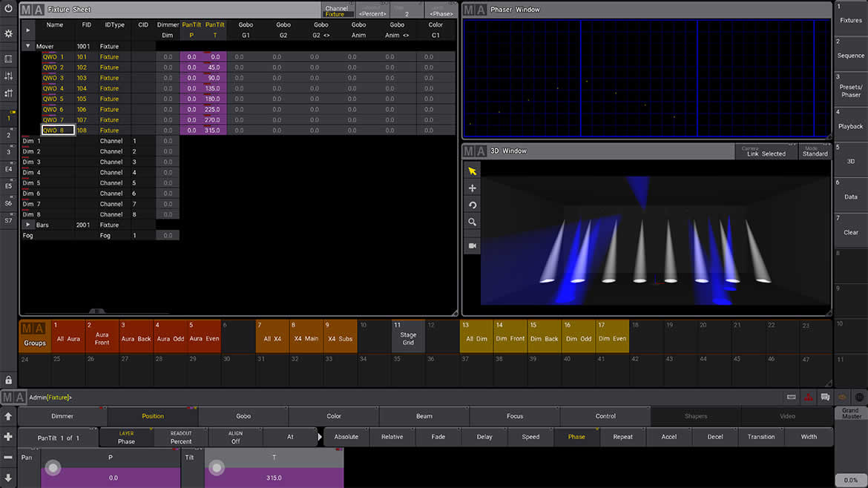
Task: Select the arrow tool in 3D Window
Action: [472, 171]
